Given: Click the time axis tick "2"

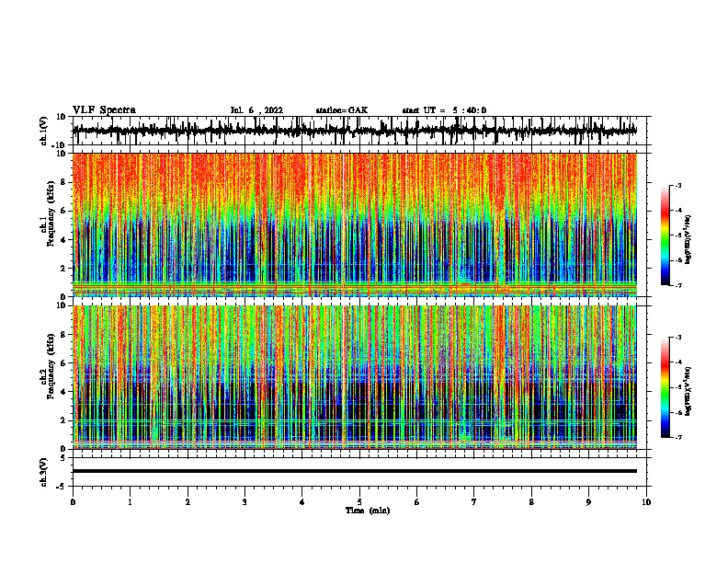Looking at the screenshot, I should tap(188, 502).
